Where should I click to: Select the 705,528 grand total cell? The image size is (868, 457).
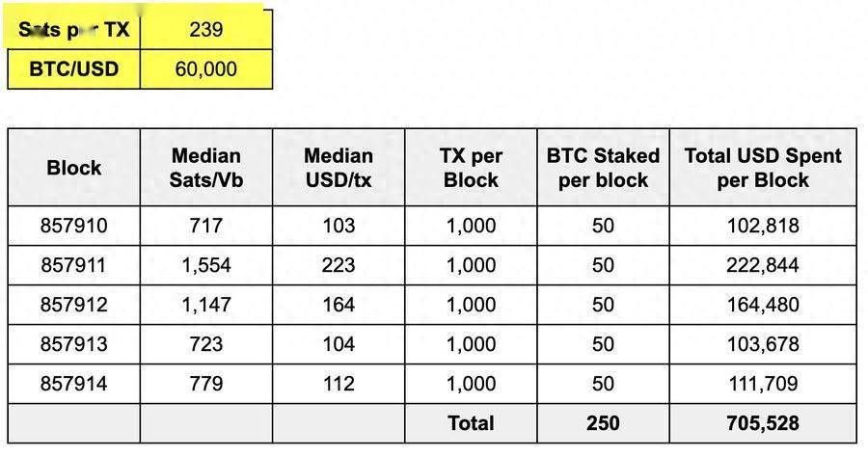click(763, 422)
